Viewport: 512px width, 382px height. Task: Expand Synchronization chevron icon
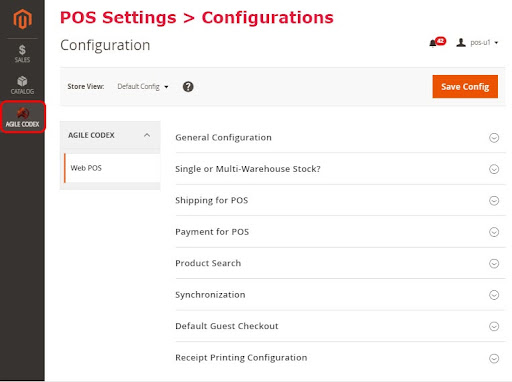494,295
